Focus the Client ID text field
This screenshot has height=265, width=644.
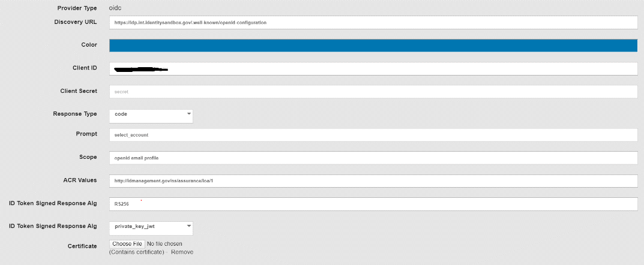(x=372, y=68)
